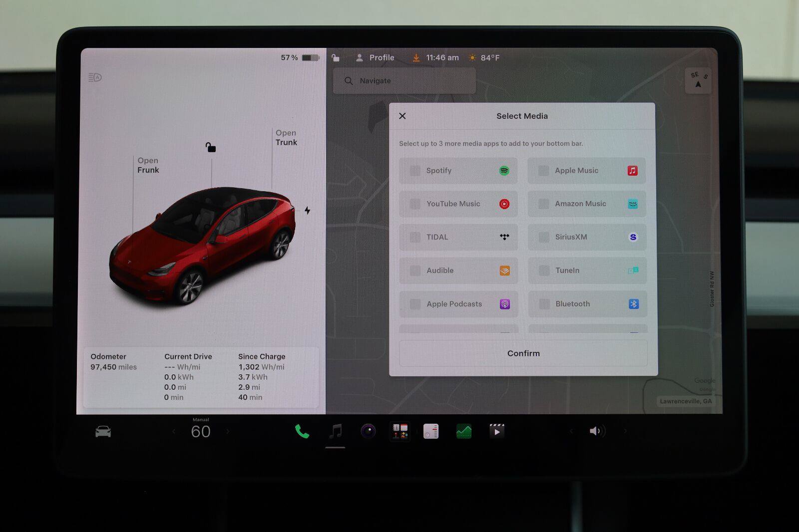
Task: Tap the compass orientation button on map
Action: point(698,80)
